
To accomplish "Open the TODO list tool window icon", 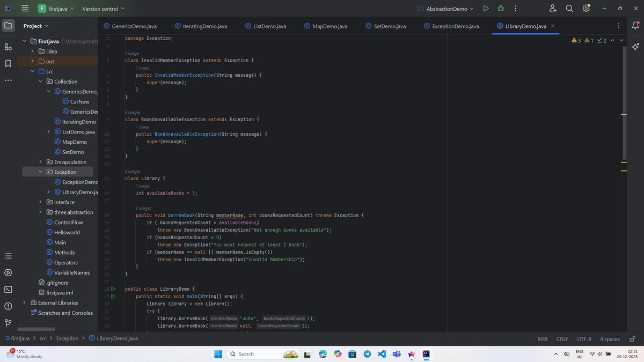I will pos(8,256).
